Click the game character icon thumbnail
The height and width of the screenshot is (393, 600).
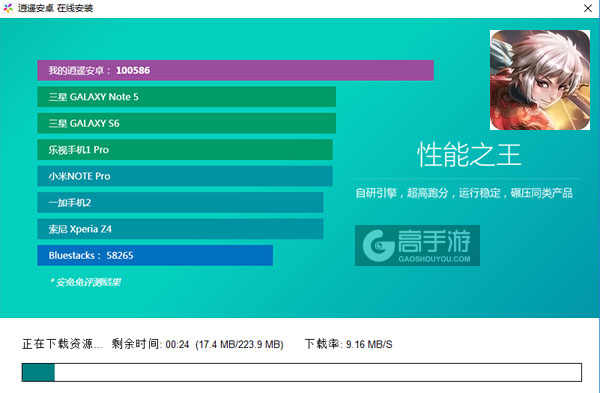coord(540,80)
